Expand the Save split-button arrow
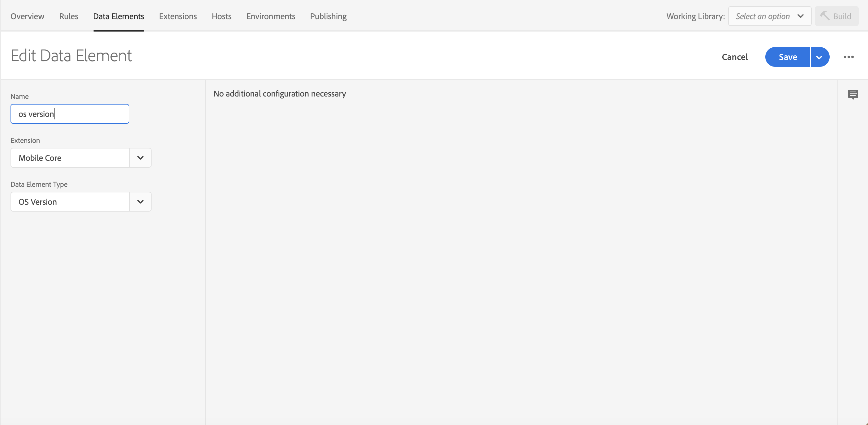 820,57
